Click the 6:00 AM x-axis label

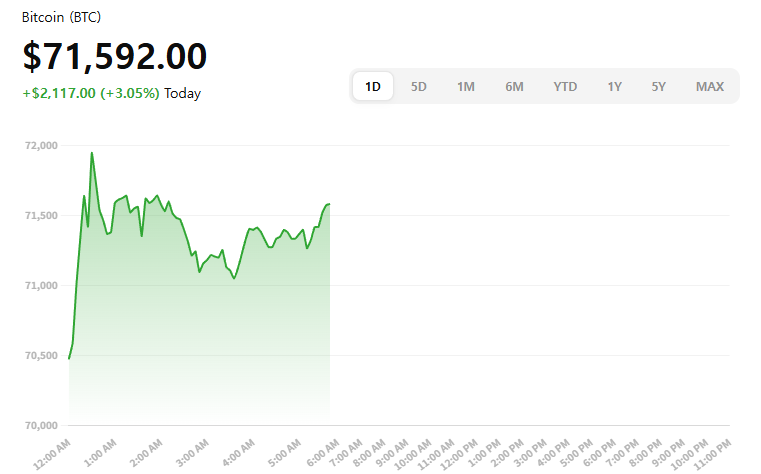[323, 450]
